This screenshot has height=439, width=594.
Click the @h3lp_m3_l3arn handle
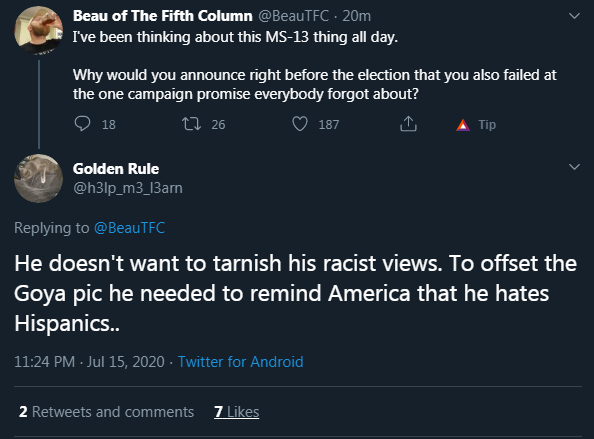tap(128, 188)
